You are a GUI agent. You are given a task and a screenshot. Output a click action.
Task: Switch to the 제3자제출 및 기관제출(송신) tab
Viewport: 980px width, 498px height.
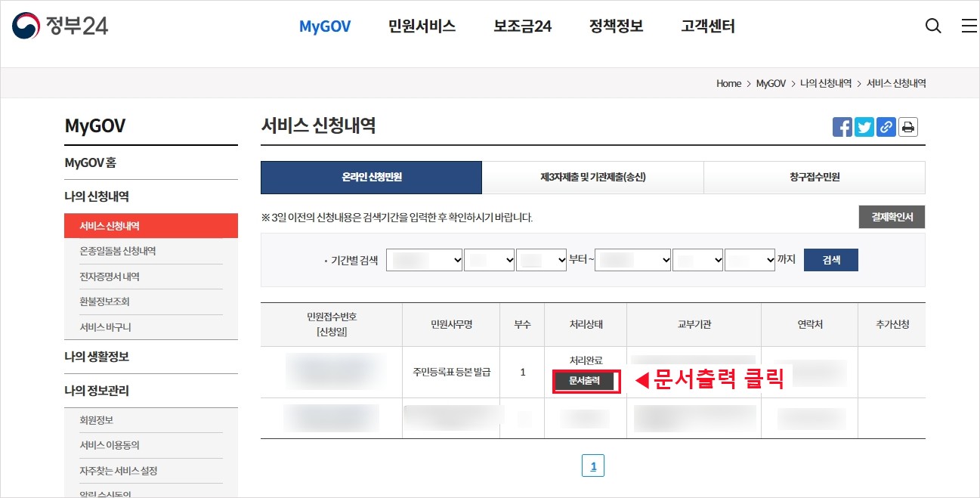coord(592,177)
